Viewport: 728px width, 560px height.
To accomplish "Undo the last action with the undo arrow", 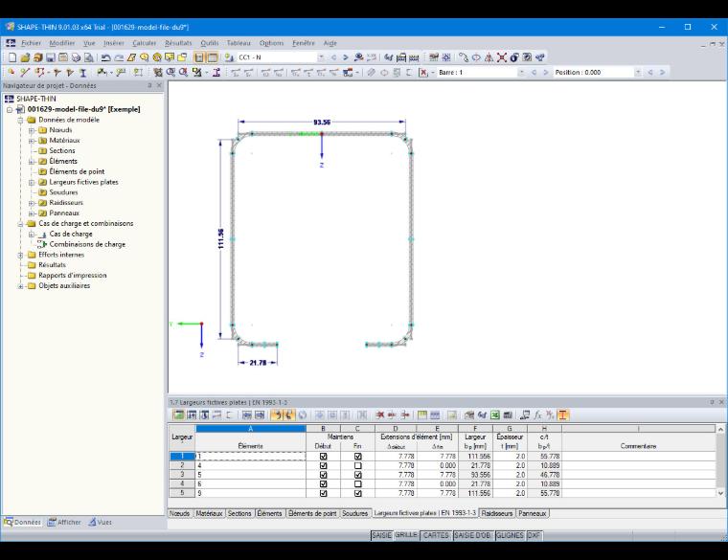I will (x=106, y=57).
